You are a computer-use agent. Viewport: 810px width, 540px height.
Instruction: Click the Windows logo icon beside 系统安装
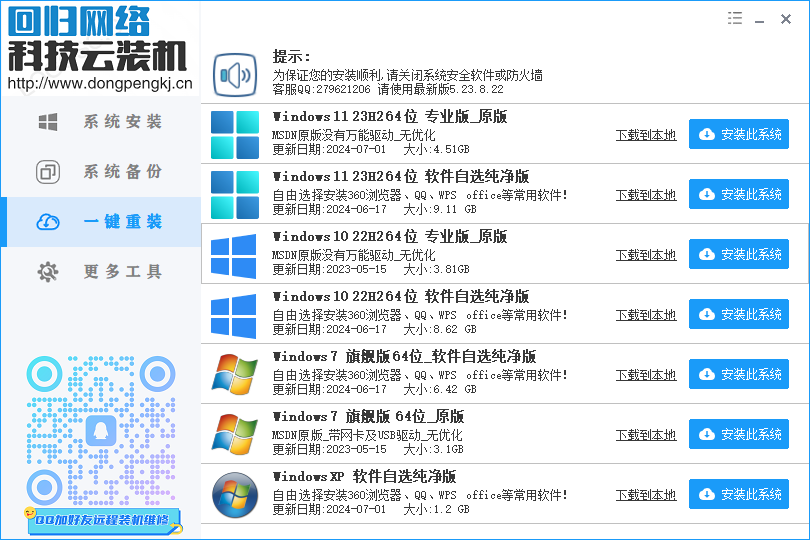(x=48, y=122)
